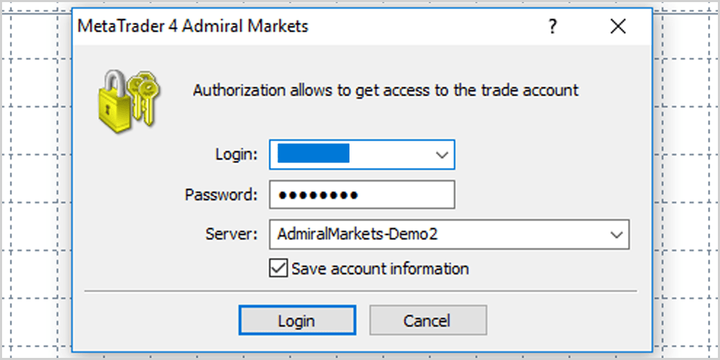Image resolution: width=720 pixels, height=360 pixels.
Task: Click the masked password dots
Action: (318, 196)
